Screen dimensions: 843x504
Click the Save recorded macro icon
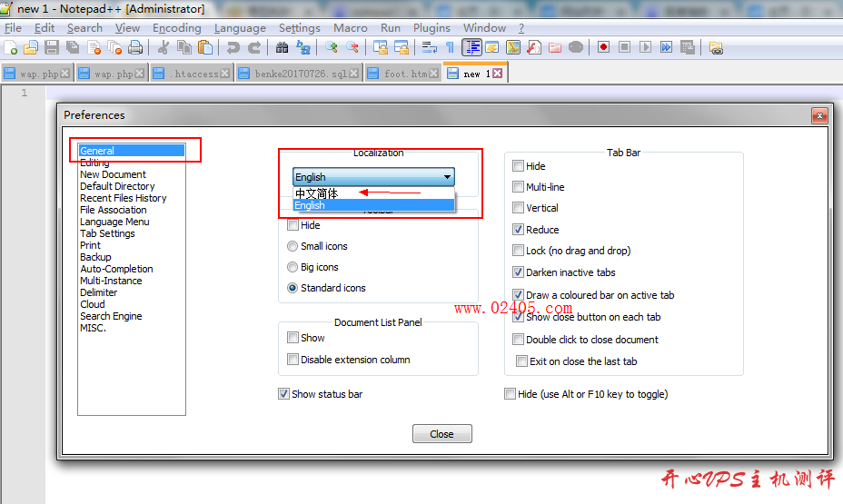[688, 47]
